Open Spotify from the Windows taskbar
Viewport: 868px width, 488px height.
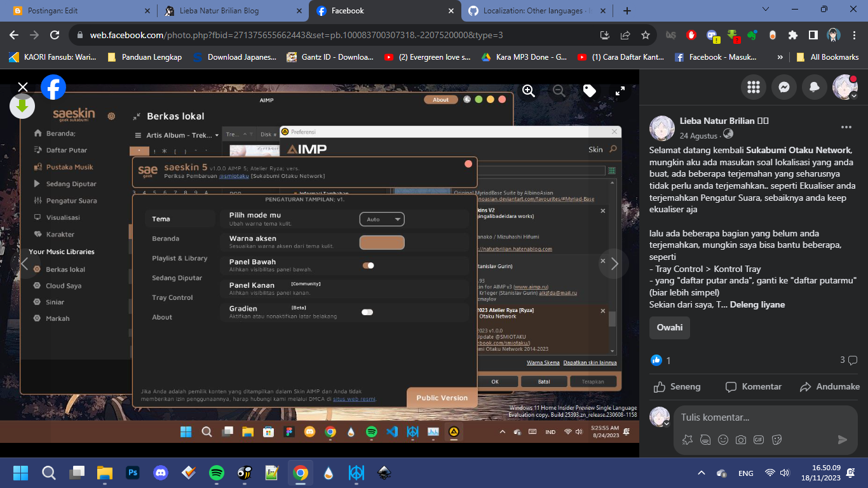pyautogui.click(x=217, y=473)
